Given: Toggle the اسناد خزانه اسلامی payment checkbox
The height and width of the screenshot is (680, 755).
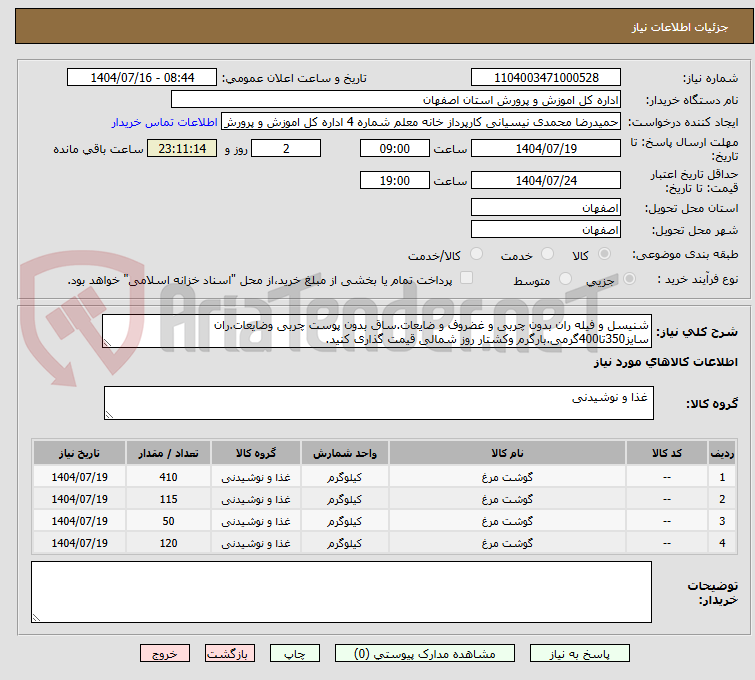Looking at the screenshot, I should (466, 279).
